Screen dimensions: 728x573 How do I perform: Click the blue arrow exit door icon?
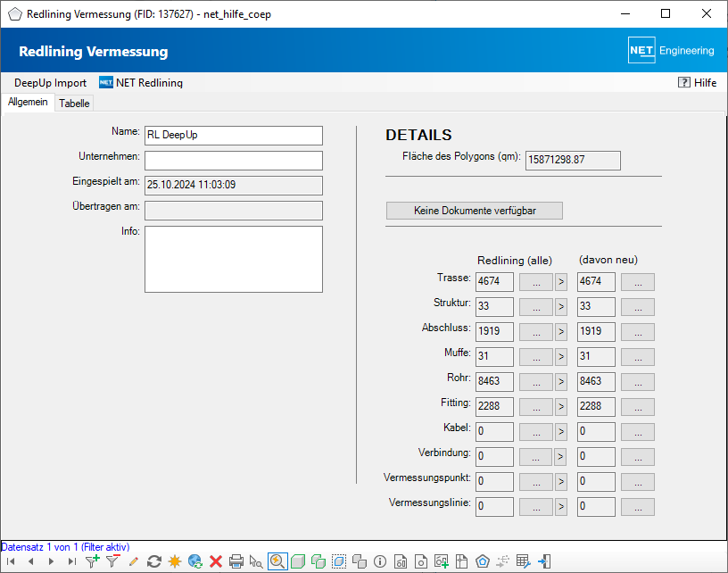(x=543, y=561)
